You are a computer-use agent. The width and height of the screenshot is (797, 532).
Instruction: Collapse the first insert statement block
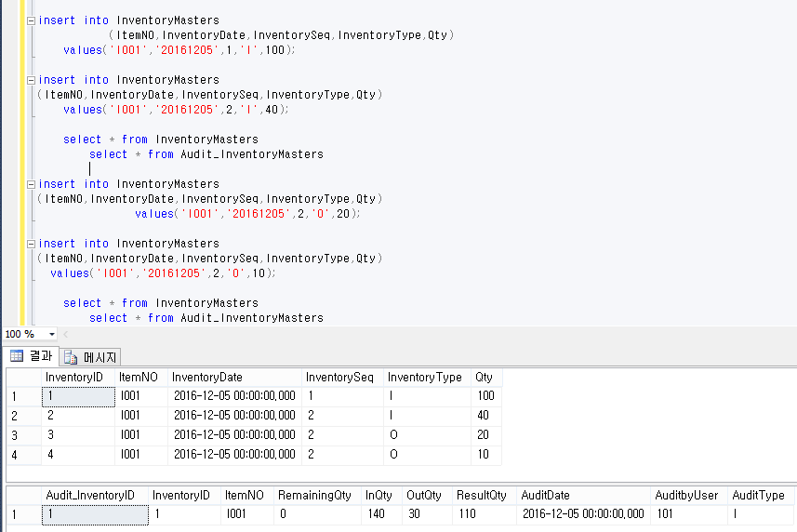(x=31, y=20)
